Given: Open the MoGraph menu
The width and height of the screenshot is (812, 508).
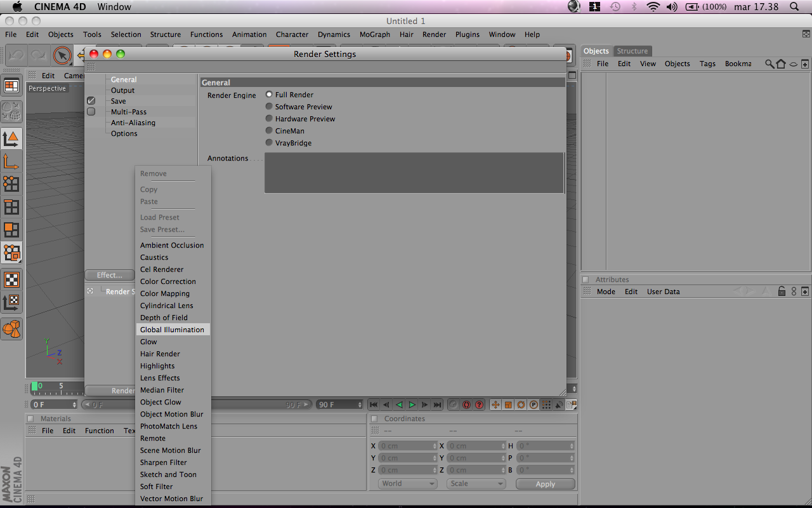Looking at the screenshot, I should point(374,34).
